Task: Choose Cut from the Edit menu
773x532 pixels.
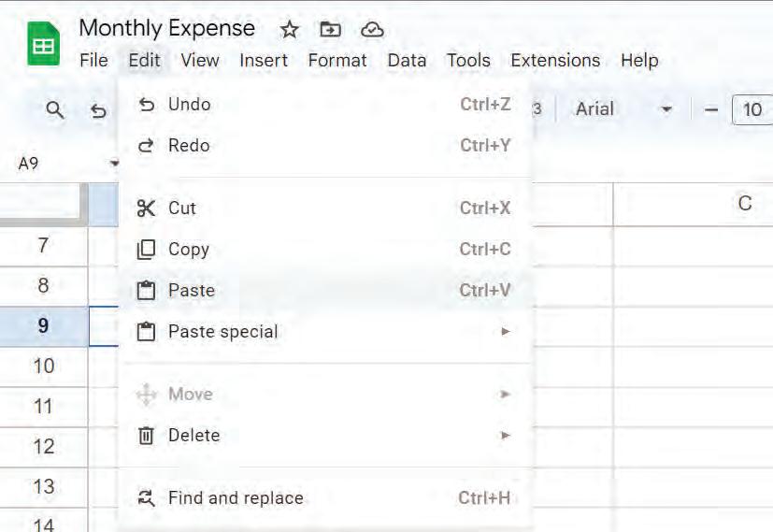Action: (x=182, y=208)
